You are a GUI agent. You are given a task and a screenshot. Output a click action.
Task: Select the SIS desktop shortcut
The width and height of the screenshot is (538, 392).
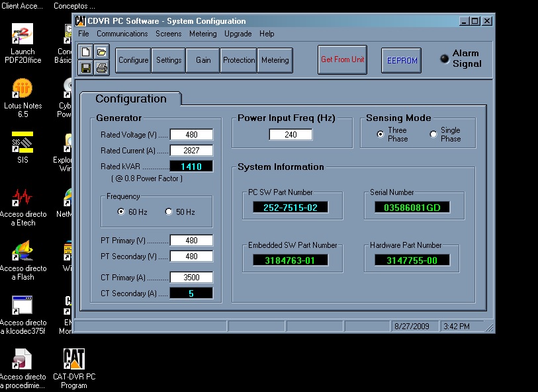click(22, 143)
